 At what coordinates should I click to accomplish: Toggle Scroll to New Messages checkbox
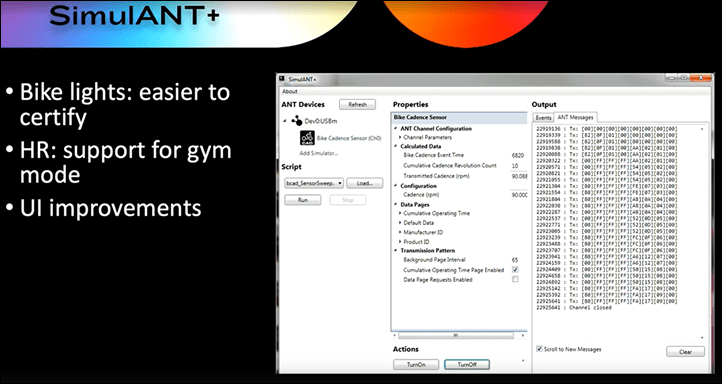539,349
